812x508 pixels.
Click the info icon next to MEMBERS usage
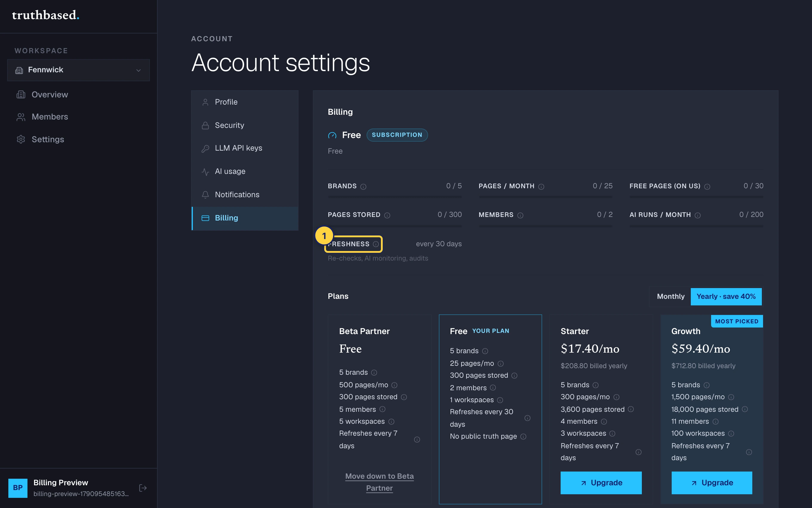click(x=520, y=215)
